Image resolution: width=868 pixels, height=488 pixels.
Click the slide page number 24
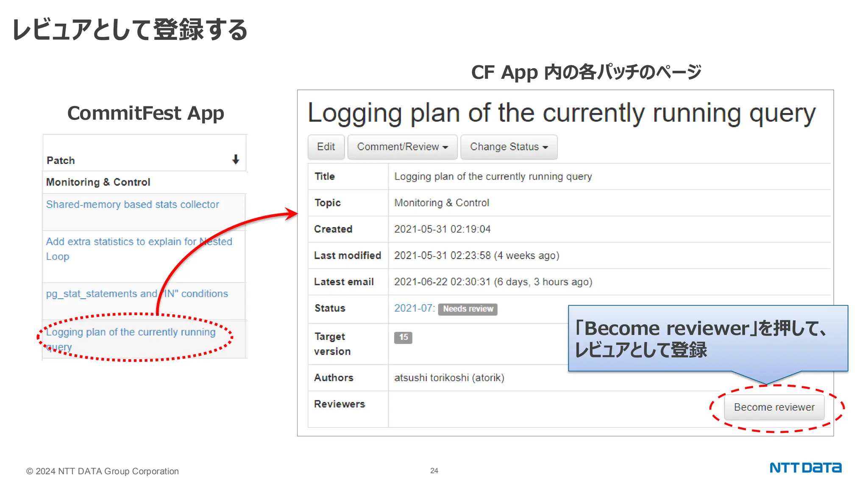point(434,471)
